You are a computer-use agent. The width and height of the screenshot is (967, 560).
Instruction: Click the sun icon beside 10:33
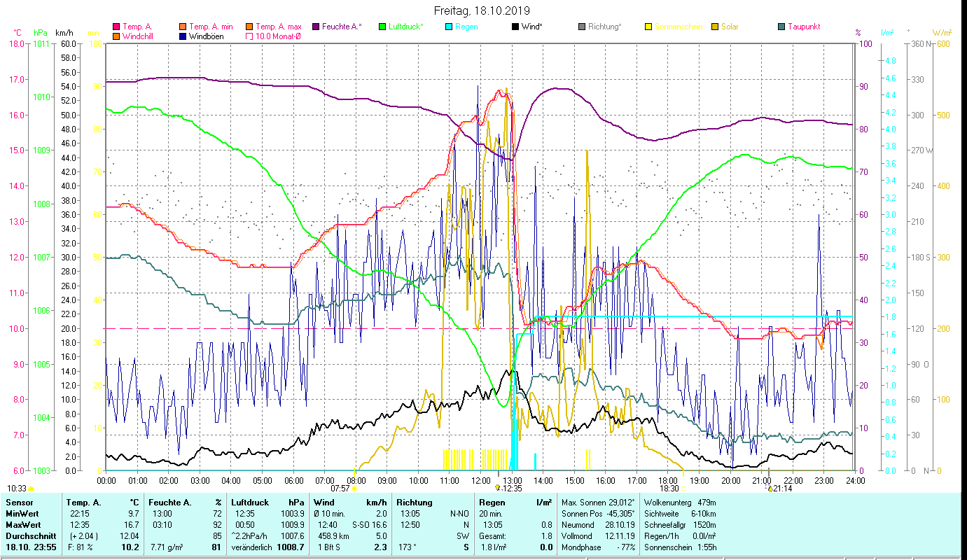(31, 489)
